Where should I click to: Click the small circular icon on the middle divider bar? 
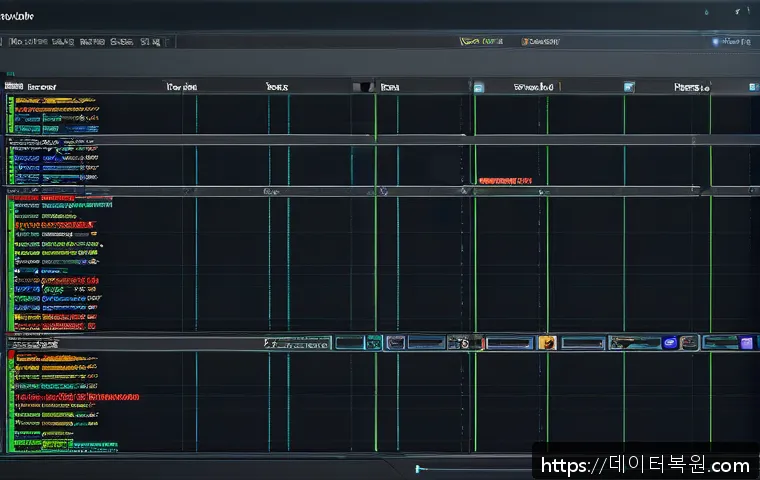click(x=383, y=191)
